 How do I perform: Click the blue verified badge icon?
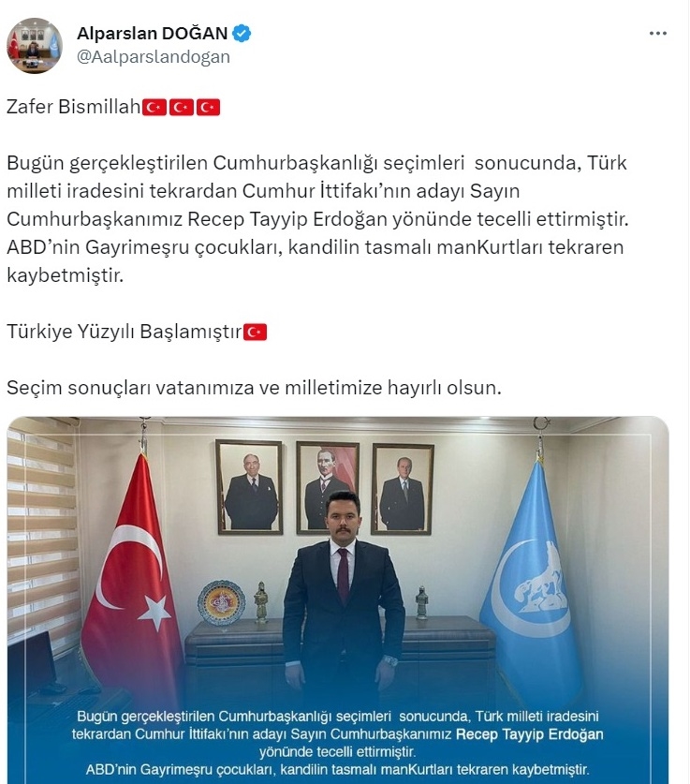point(242,34)
